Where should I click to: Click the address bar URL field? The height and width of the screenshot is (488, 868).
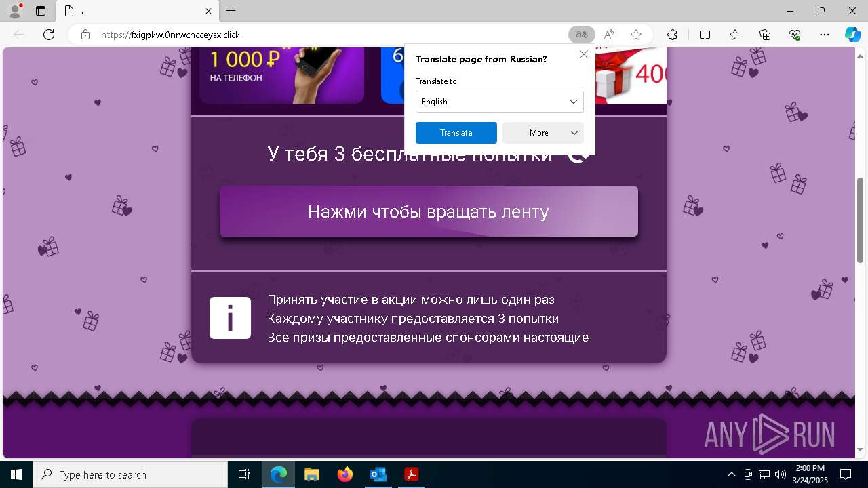(325, 35)
